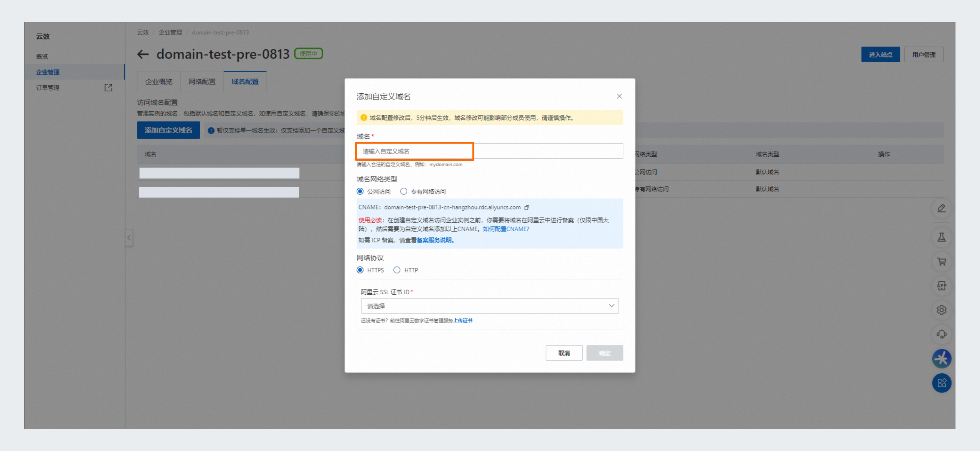Click the 上传证书 link

(463, 320)
